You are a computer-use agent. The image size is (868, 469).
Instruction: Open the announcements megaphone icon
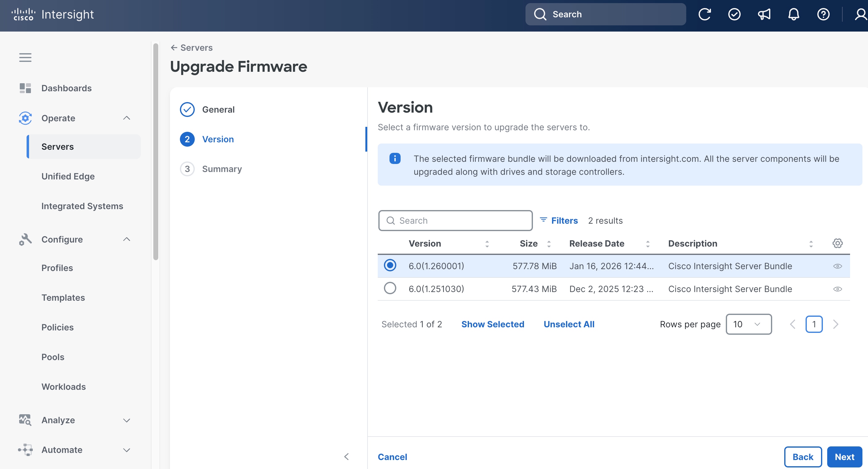tap(764, 14)
